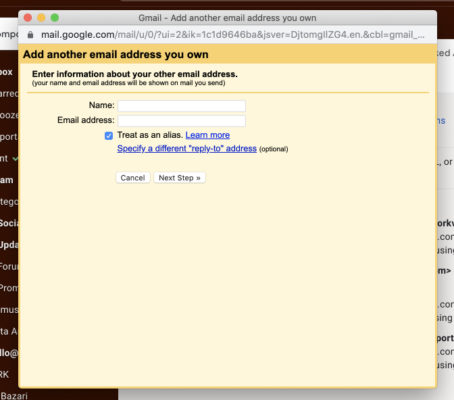
Task: Cancel adding the email address
Action: (x=133, y=178)
